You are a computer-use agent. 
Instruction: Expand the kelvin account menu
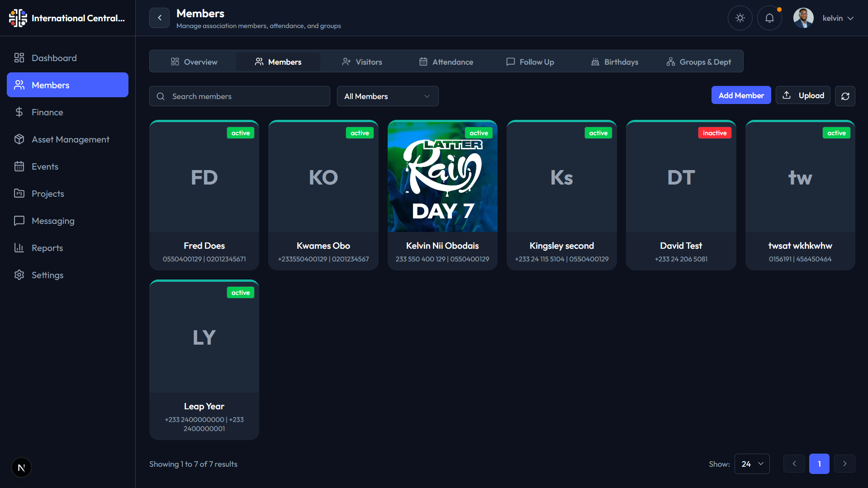pyautogui.click(x=838, y=18)
